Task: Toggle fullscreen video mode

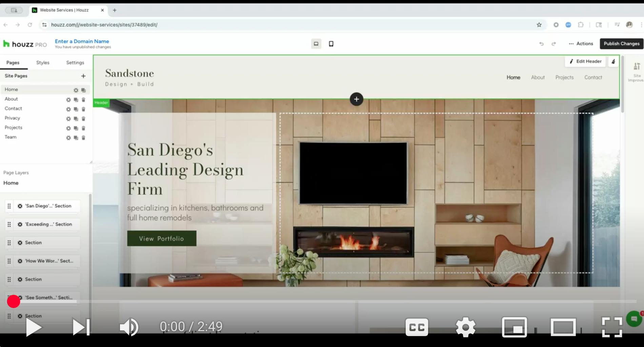Action: pyautogui.click(x=612, y=327)
